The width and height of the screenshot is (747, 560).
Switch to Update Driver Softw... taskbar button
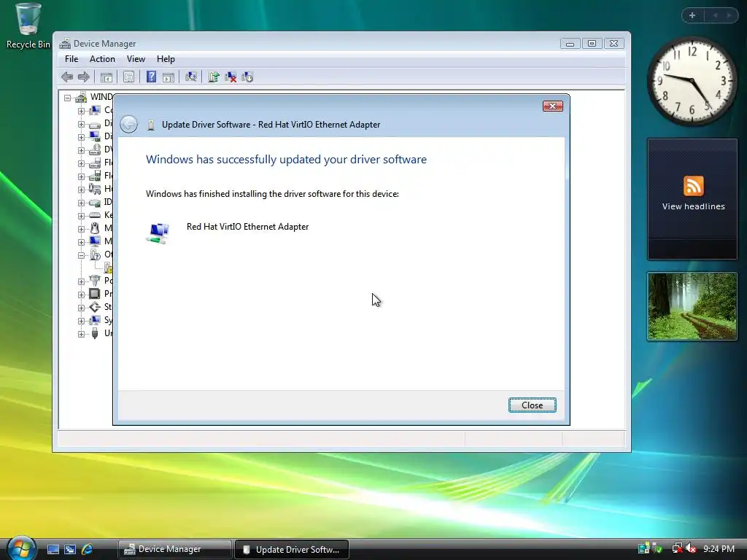pyautogui.click(x=292, y=550)
